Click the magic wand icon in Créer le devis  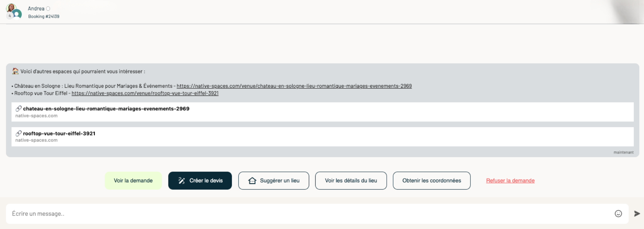pos(182,181)
